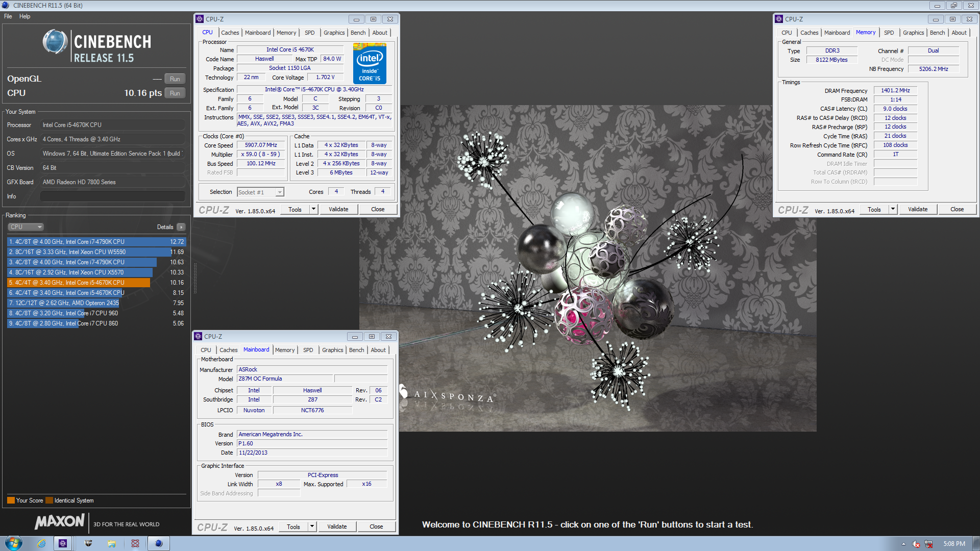Switch to CPU-Z via taskbar icon
Image resolution: width=980 pixels, height=551 pixels.
[x=63, y=543]
